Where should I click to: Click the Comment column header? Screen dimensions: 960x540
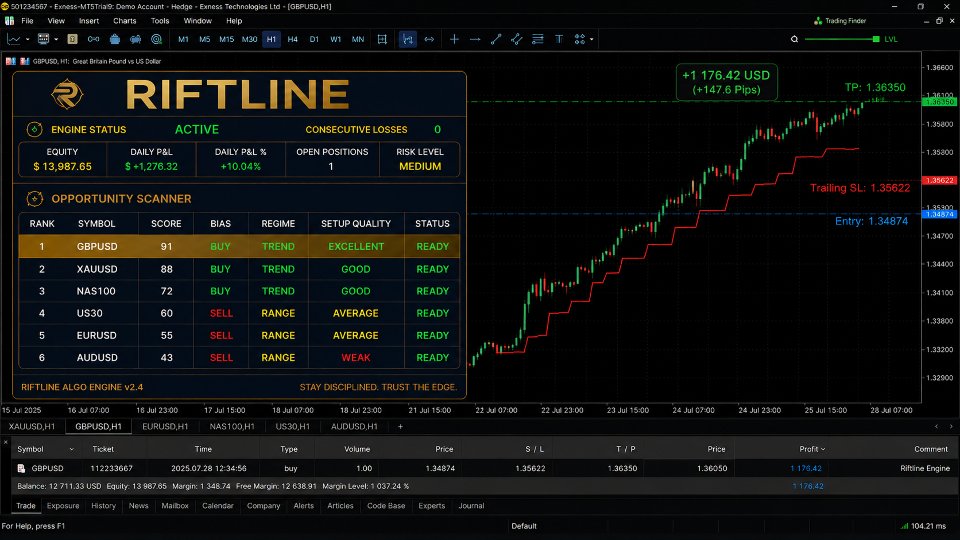tap(931, 449)
